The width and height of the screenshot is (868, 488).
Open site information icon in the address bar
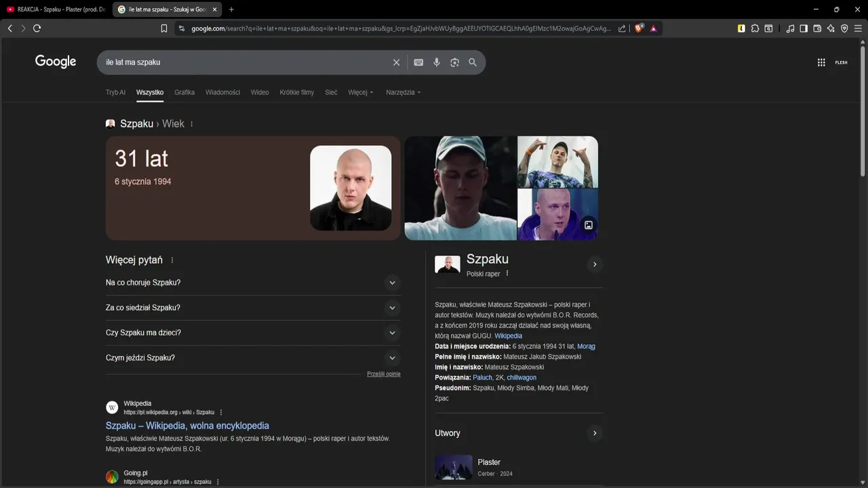[181, 28]
